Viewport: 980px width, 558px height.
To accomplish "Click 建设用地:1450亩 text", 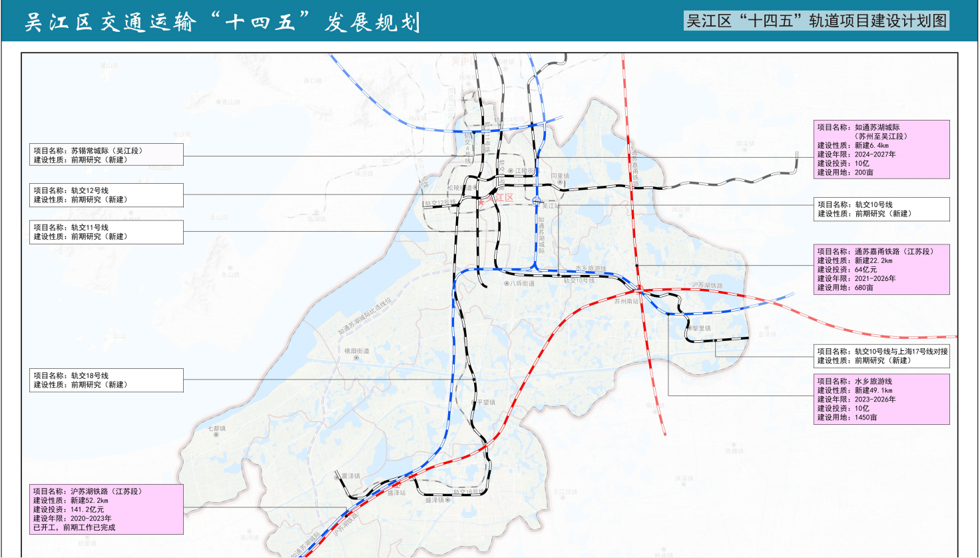I will click(847, 418).
